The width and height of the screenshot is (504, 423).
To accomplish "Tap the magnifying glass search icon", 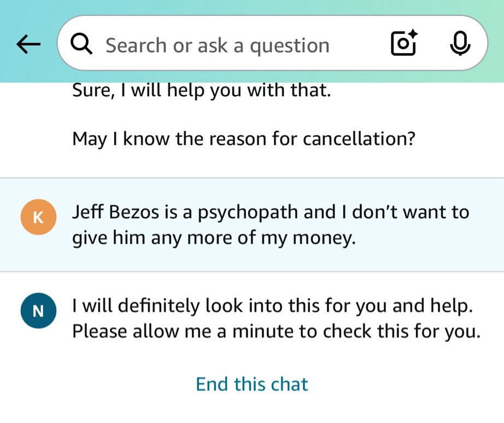I will [81, 44].
